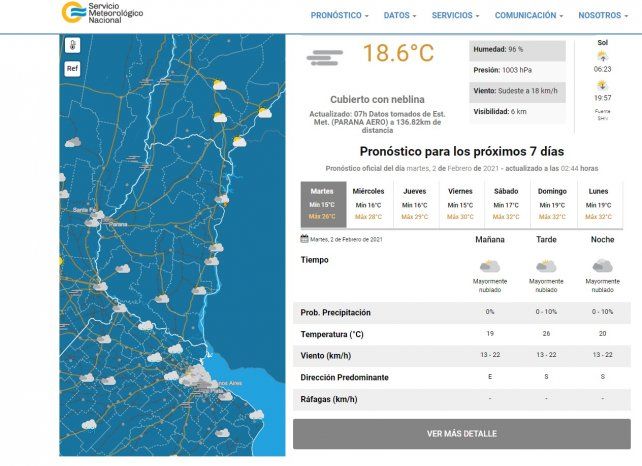Click the Pronóstico para los próximos 7 días heading

click(462, 152)
